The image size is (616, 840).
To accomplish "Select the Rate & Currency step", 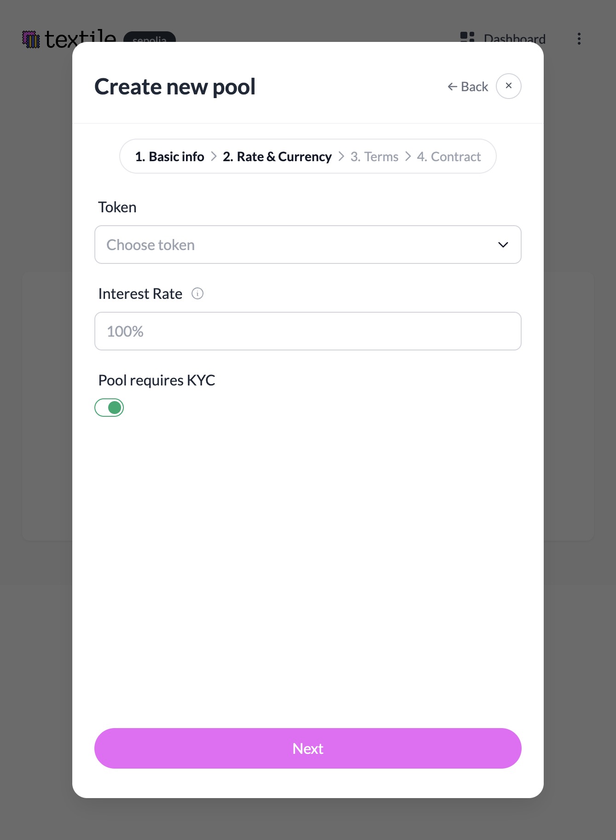I will [x=277, y=157].
